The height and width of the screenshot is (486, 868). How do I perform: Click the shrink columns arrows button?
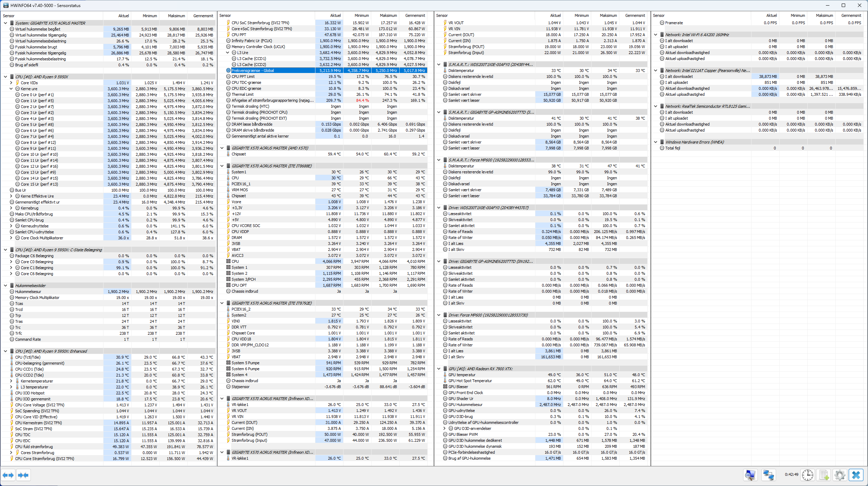[x=23, y=475]
